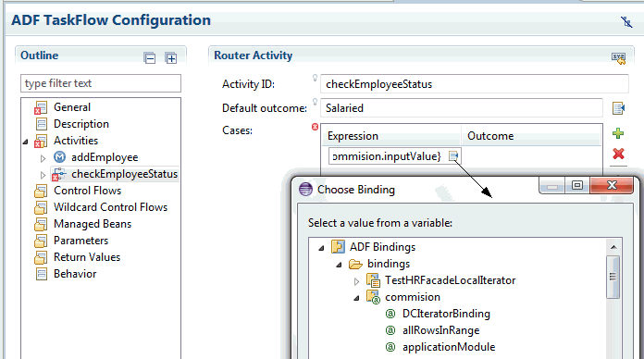Maximize the Choose Binding dialog

[x=577, y=185]
